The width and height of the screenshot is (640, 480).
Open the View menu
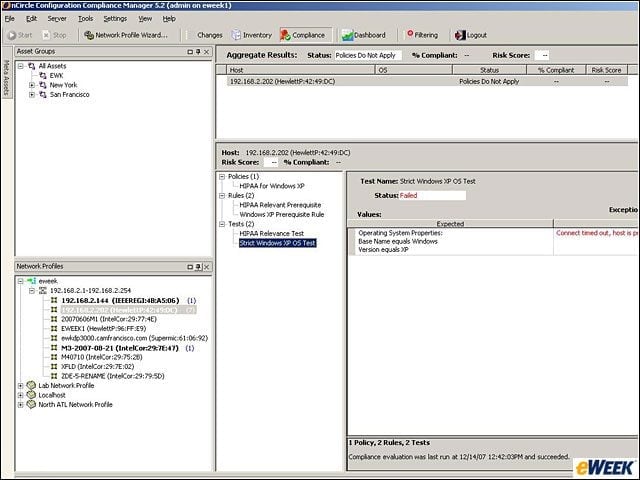pos(145,19)
